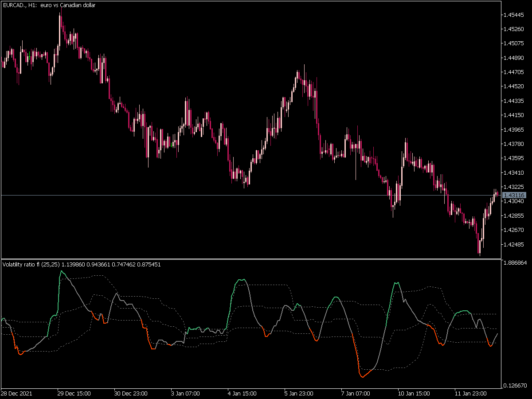This screenshot has width=532, height=399.
Task: Click price scale value 1.42485
Action: pyautogui.click(x=515, y=244)
